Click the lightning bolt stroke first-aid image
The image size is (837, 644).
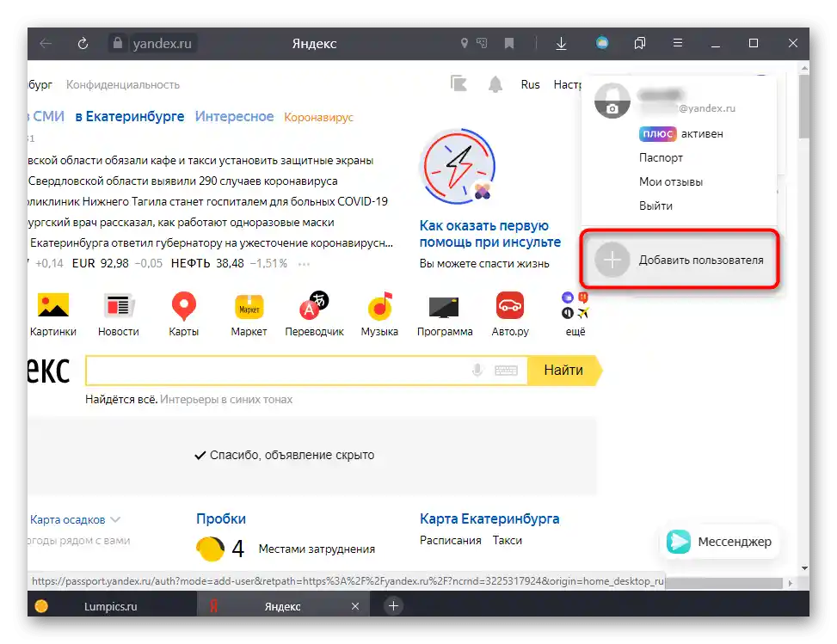459,166
